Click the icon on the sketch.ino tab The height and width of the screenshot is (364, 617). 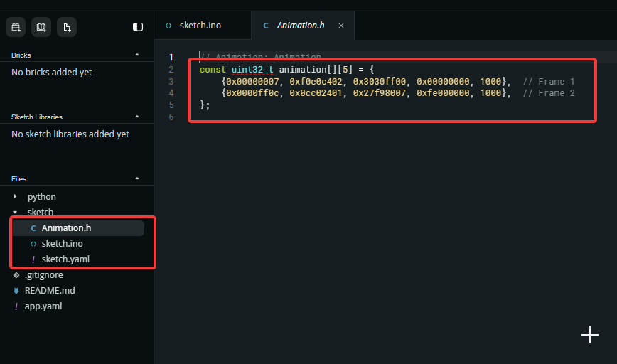[168, 26]
